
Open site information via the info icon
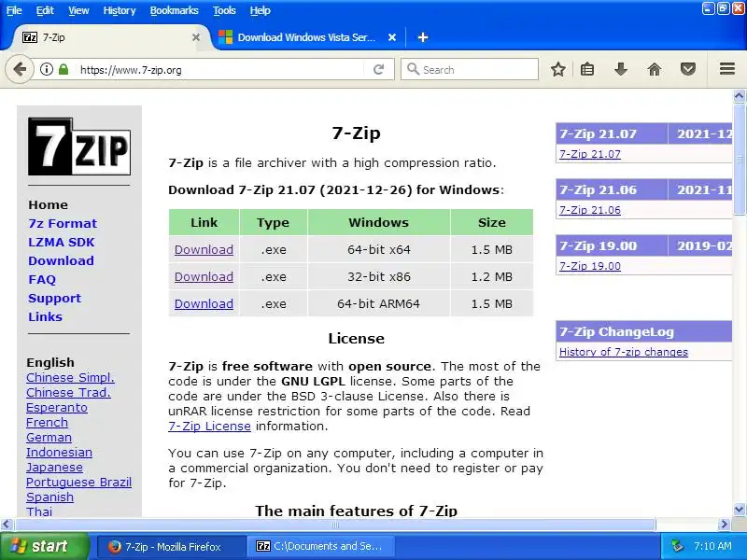pyautogui.click(x=46, y=69)
